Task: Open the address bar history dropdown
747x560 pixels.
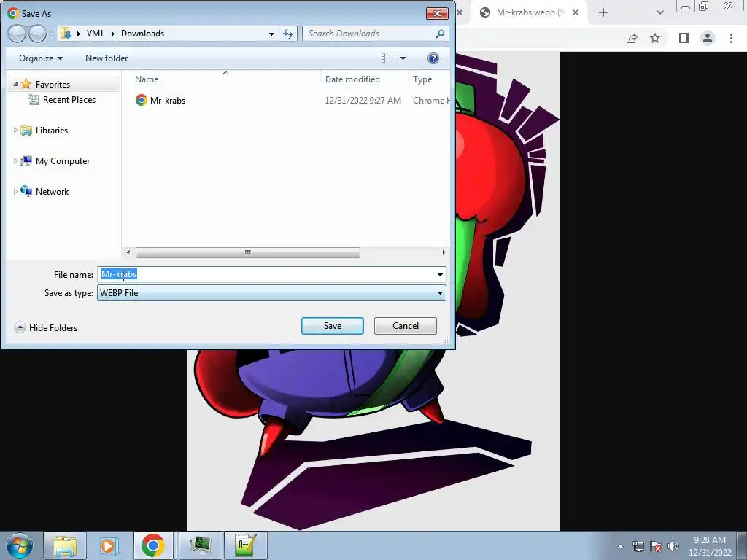Action: (271, 34)
